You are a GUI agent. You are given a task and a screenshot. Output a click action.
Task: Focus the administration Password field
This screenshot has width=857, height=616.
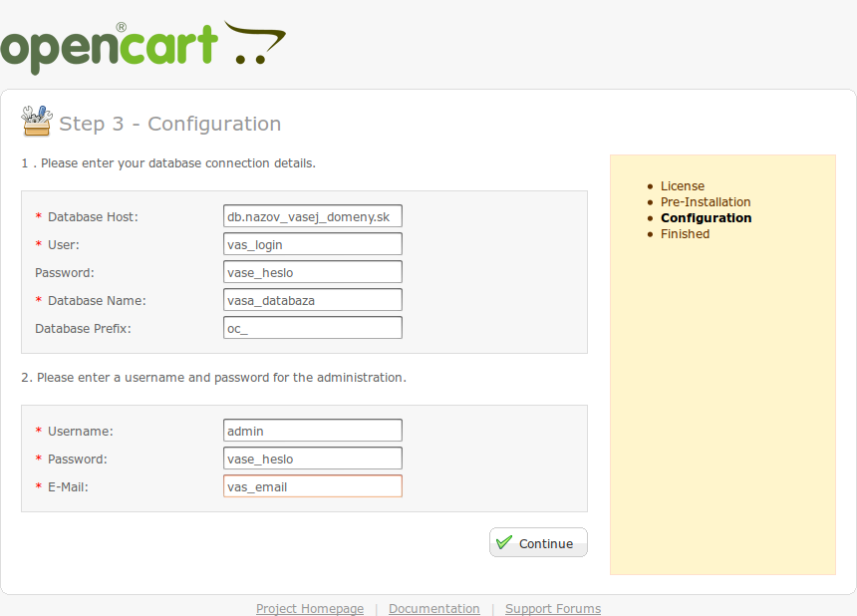(x=313, y=459)
